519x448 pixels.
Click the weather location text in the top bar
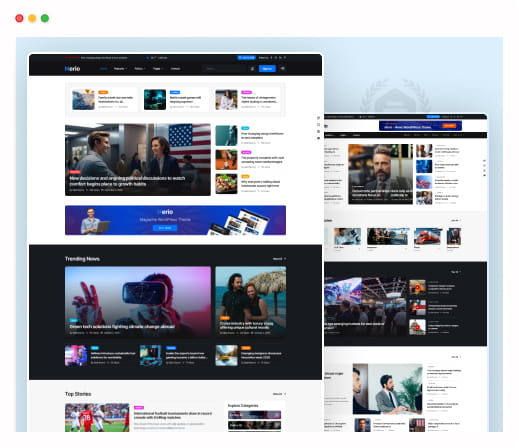[159, 58]
